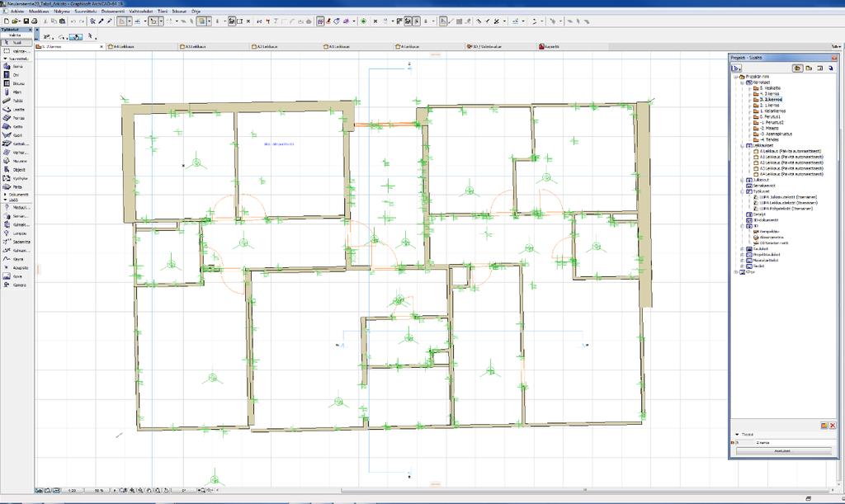Expand the Ohje node in navigator
845x504 pixels.
click(x=736, y=272)
